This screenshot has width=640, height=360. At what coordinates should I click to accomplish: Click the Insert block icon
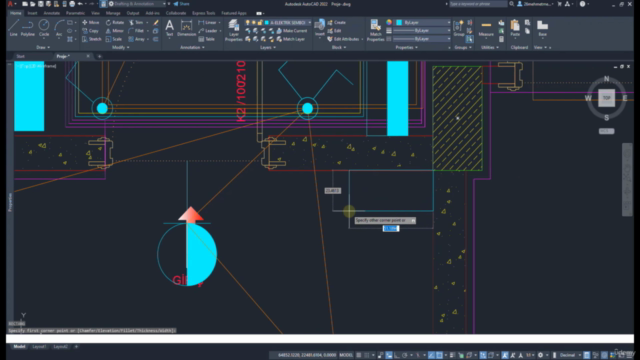tap(320, 27)
